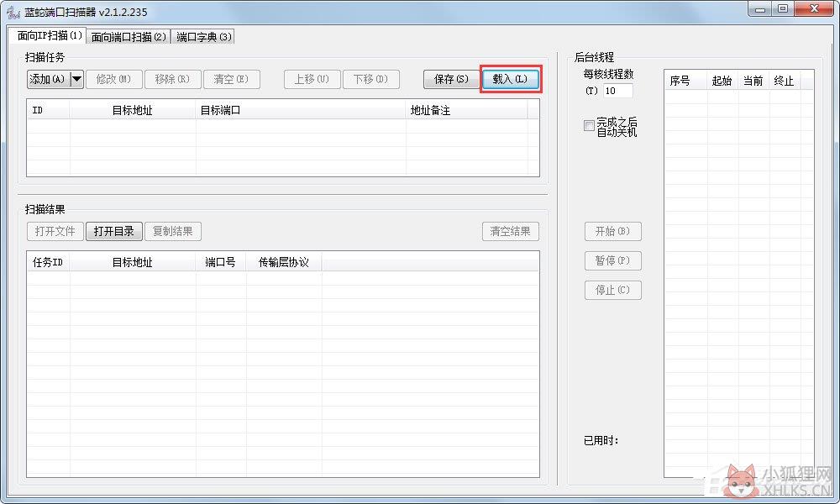The image size is (840, 504).
Task: Save the task list with 保存(S)
Action: coord(451,79)
